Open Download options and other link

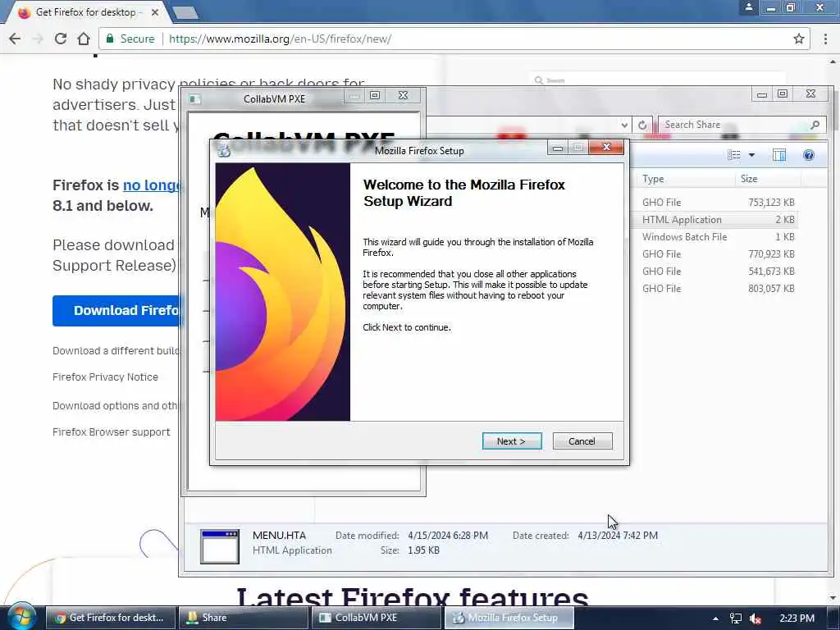point(115,405)
